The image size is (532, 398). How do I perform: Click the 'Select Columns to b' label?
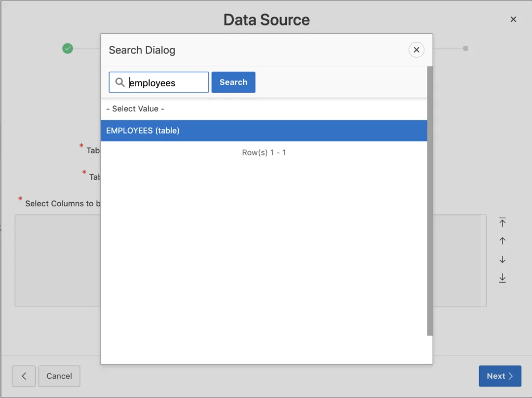coord(63,204)
